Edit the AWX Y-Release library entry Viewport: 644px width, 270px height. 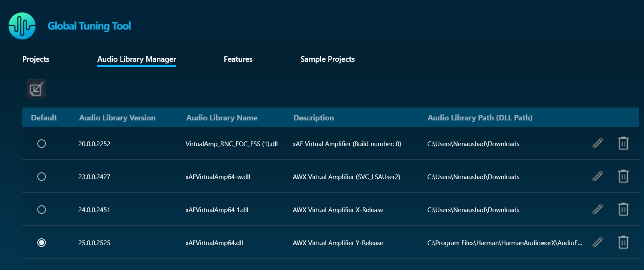[x=597, y=243]
